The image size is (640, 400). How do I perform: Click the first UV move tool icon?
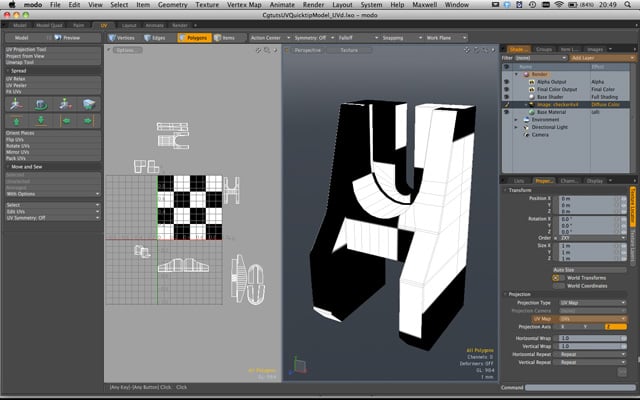pyautogui.click(x=17, y=103)
